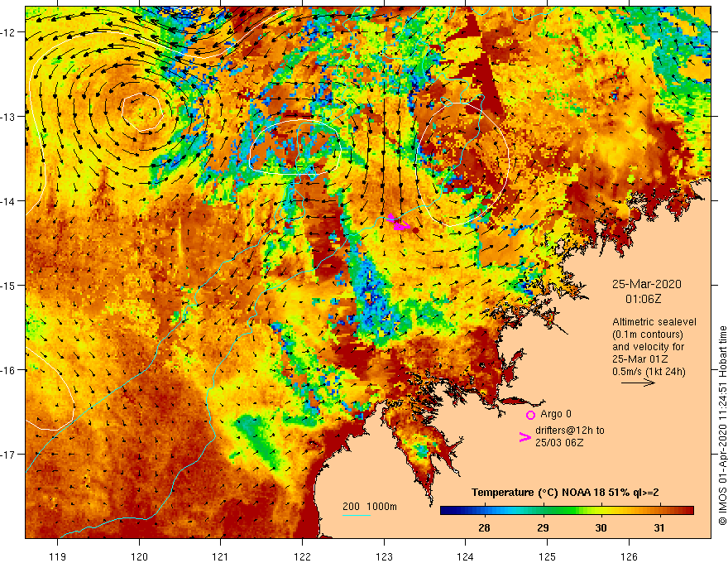Click the latitude axis label '-17'
Viewport: 728px width, 563px height.
click(8, 455)
